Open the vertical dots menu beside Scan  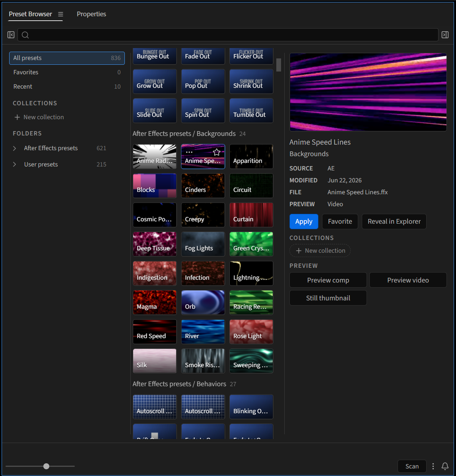click(433, 466)
